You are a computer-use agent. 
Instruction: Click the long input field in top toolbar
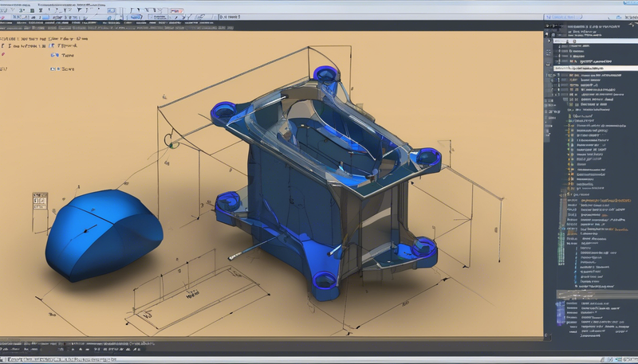[x=380, y=17]
